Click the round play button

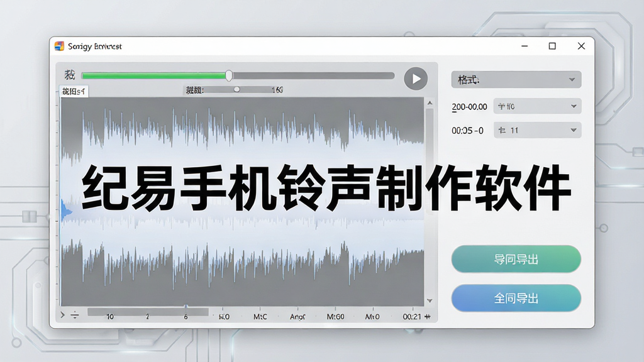(416, 79)
